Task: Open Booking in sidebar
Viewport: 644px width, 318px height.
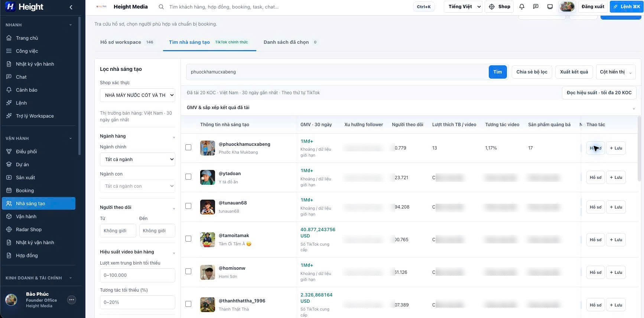Action: tap(39, 190)
